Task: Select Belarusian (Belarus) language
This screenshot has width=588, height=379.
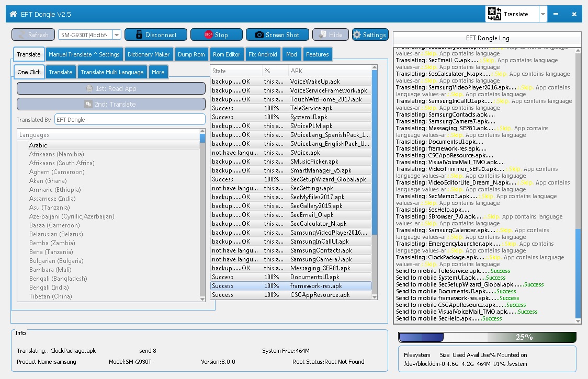Action: tap(56, 234)
